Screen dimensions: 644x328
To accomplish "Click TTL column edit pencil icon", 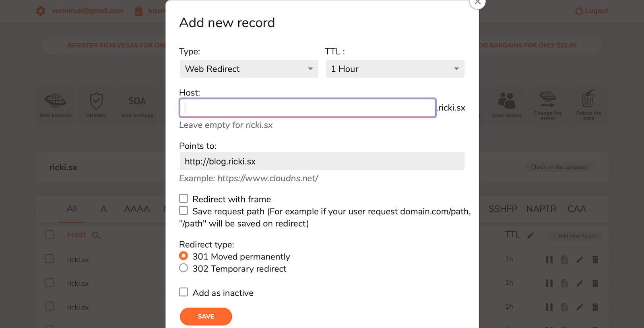I will click(531, 235).
